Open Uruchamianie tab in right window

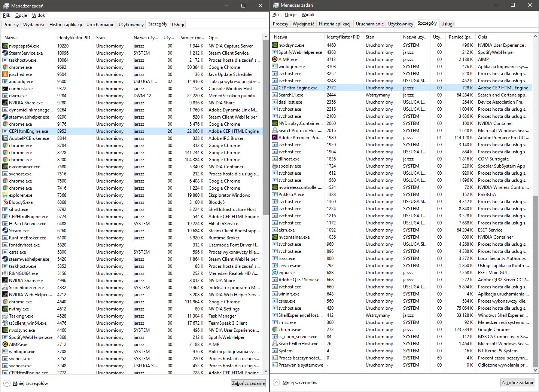tap(370, 24)
